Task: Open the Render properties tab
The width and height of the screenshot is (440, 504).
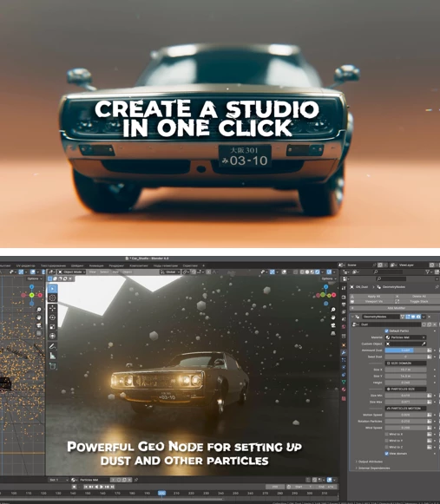Action: 344,297
